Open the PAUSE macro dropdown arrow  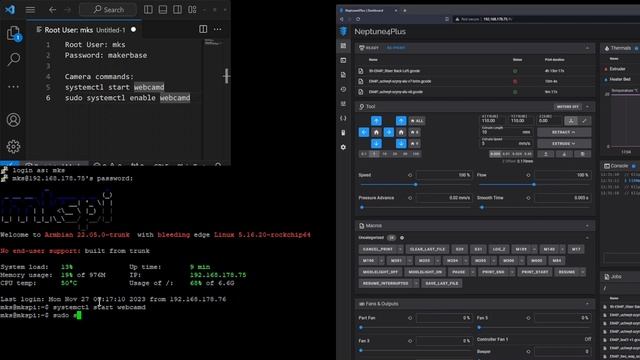point(473,272)
